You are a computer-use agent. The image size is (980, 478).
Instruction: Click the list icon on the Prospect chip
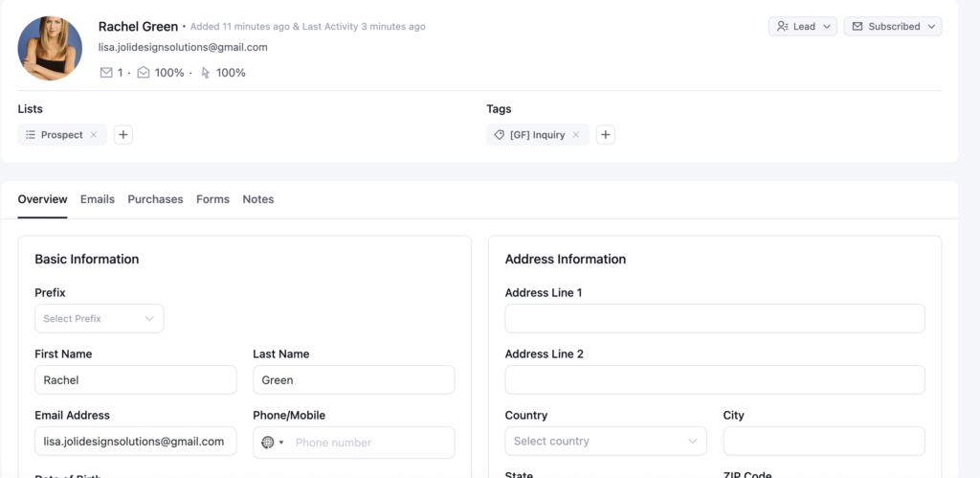pyautogui.click(x=31, y=134)
